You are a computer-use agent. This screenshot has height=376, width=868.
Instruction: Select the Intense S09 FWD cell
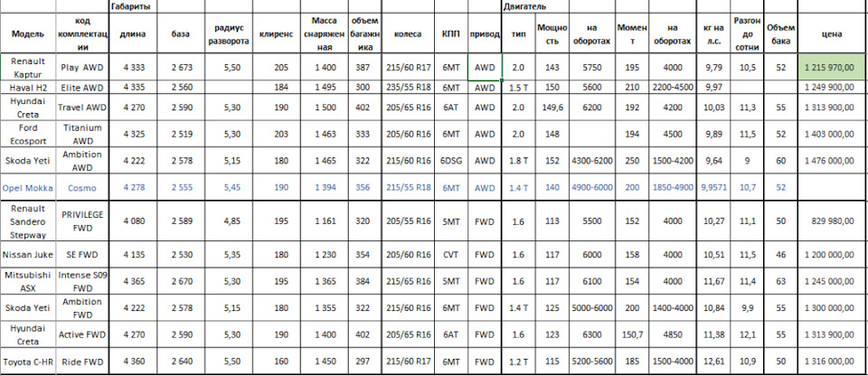[x=82, y=281]
